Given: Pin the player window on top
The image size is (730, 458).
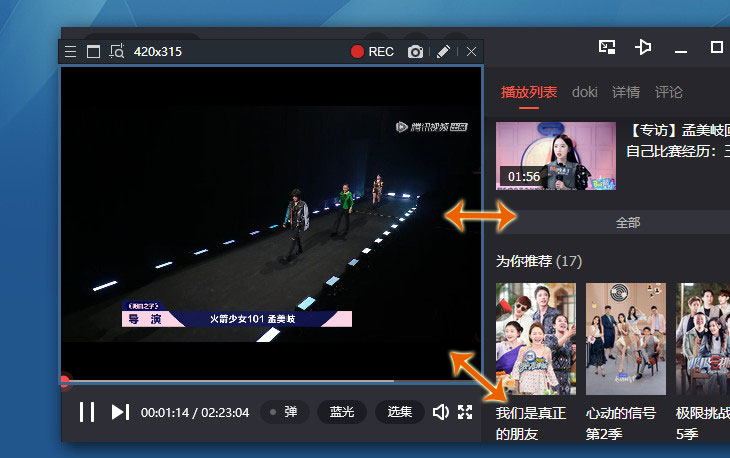Looking at the screenshot, I should 643,47.
